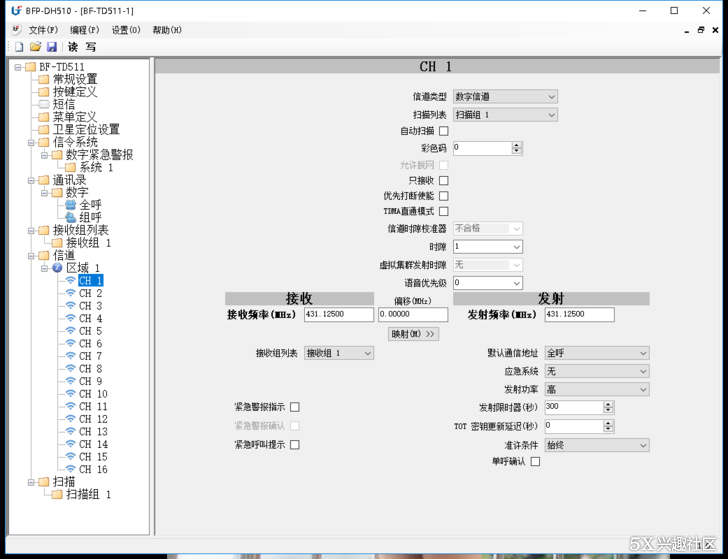Click the 接收频率 input field
728x559 pixels.
338,315
